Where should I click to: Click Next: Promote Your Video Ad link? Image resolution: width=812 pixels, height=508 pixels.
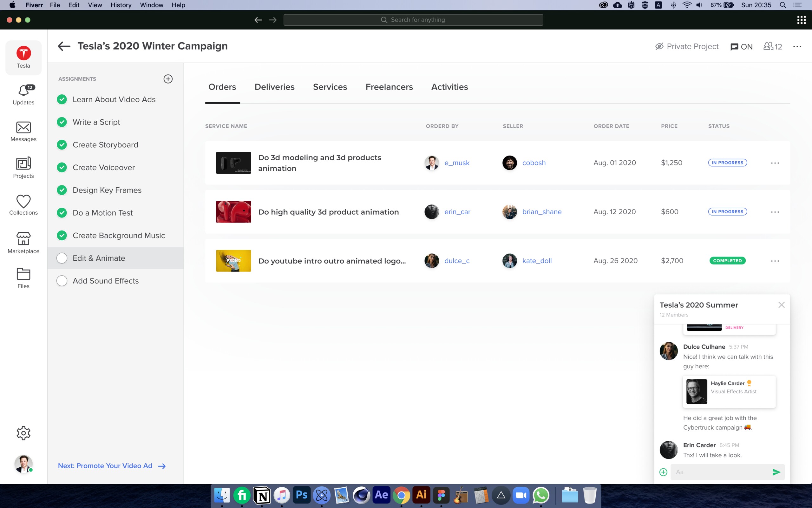click(x=112, y=466)
